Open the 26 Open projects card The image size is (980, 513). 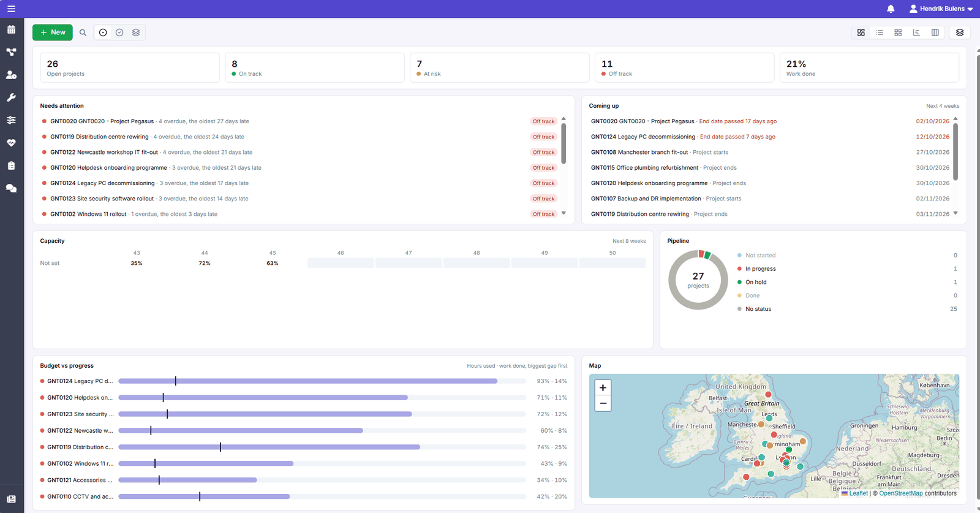point(130,67)
